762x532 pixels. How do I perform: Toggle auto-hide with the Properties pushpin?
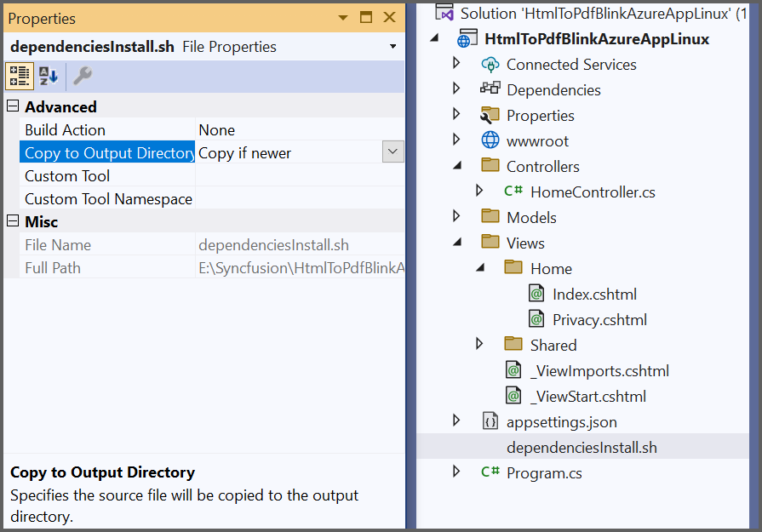[366, 17]
